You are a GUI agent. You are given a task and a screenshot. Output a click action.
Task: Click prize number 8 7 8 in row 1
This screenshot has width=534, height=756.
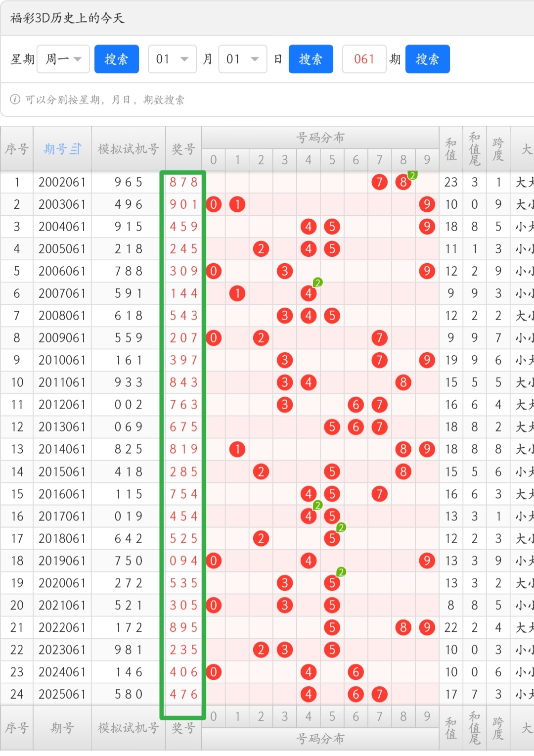183,182
